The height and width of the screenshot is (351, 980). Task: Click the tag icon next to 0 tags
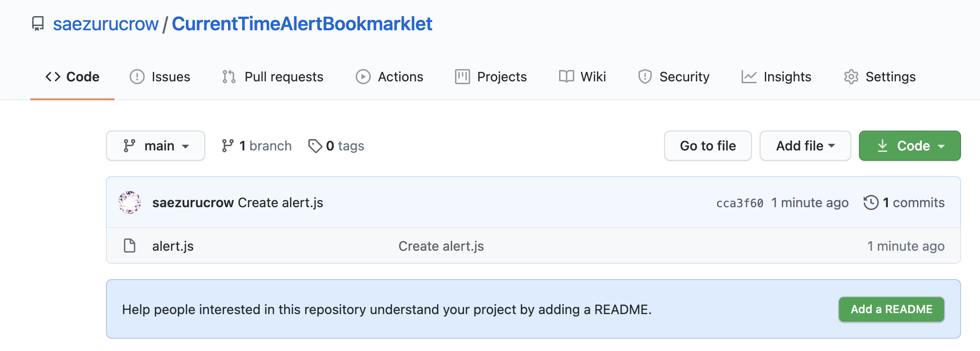click(315, 146)
